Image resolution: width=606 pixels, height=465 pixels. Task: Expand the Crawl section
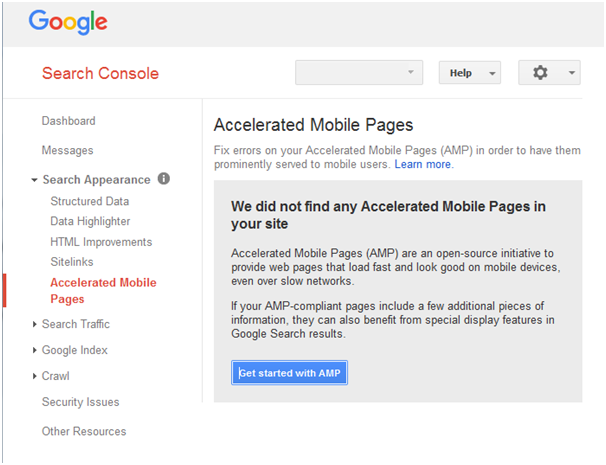(34, 376)
